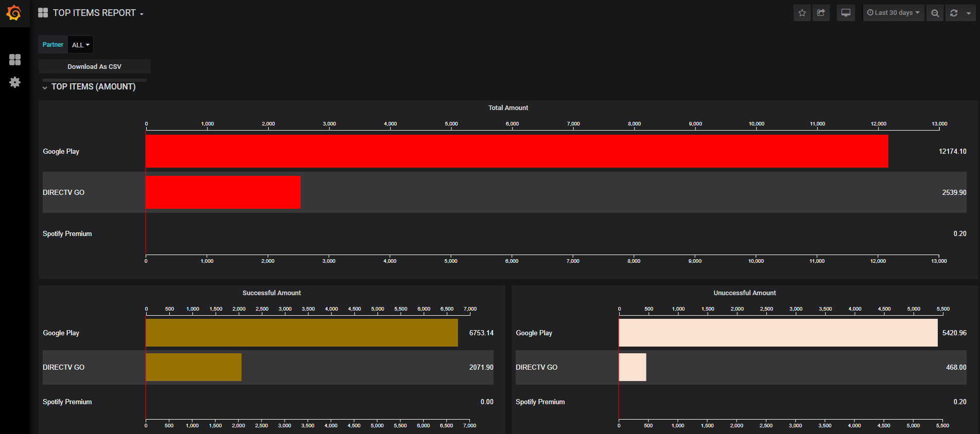This screenshot has height=434, width=980.
Task: Open Configuration from the sidebar gear icon
Action: [x=15, y=82]
